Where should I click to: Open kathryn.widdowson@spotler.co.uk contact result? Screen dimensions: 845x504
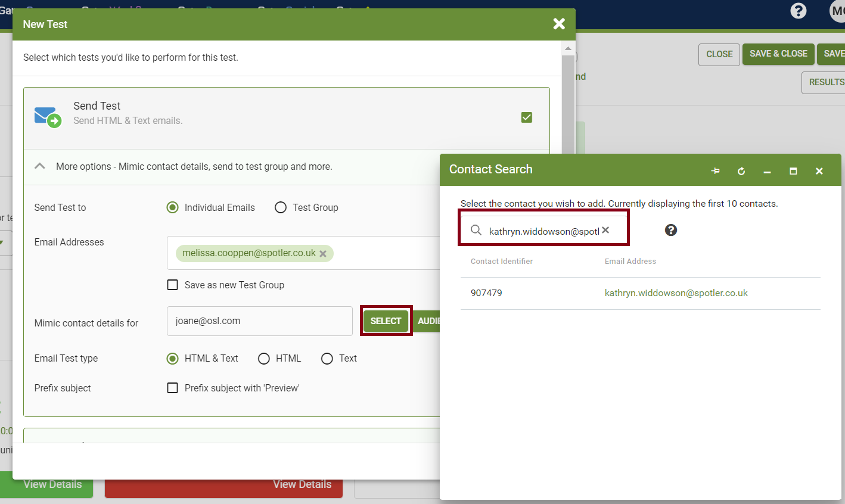(676, 293)
